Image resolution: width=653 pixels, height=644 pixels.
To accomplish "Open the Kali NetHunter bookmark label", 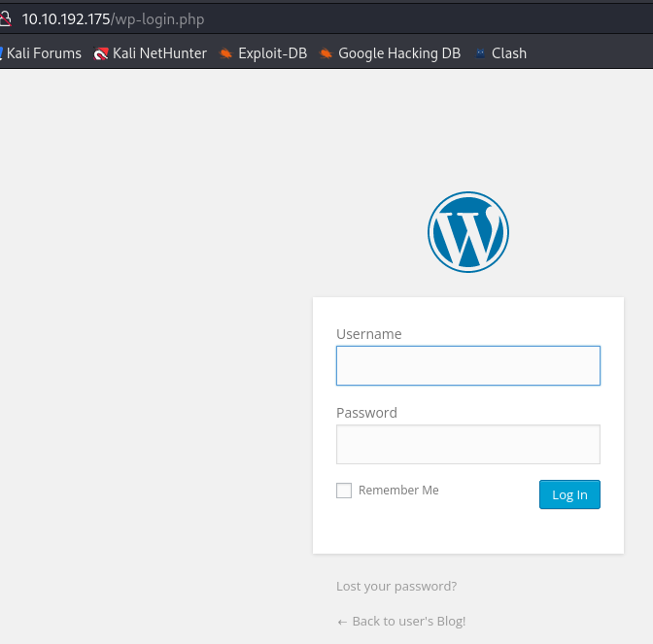I will coord(159,53).
